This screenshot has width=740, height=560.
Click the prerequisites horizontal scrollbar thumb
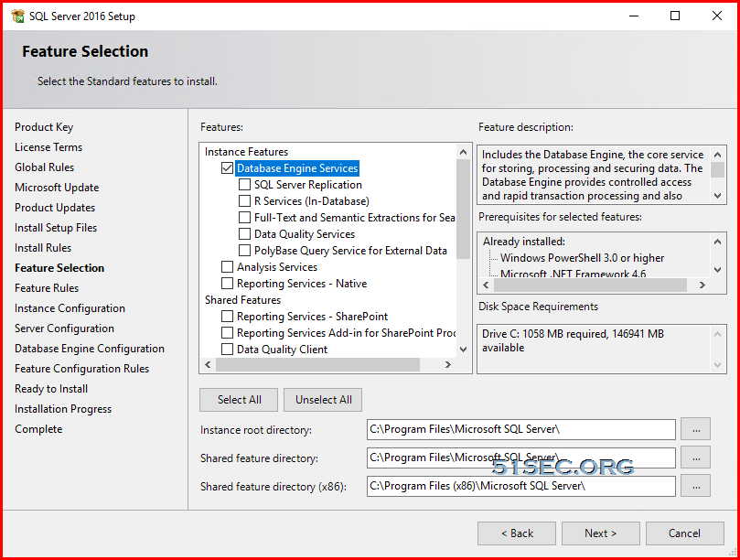590,285
